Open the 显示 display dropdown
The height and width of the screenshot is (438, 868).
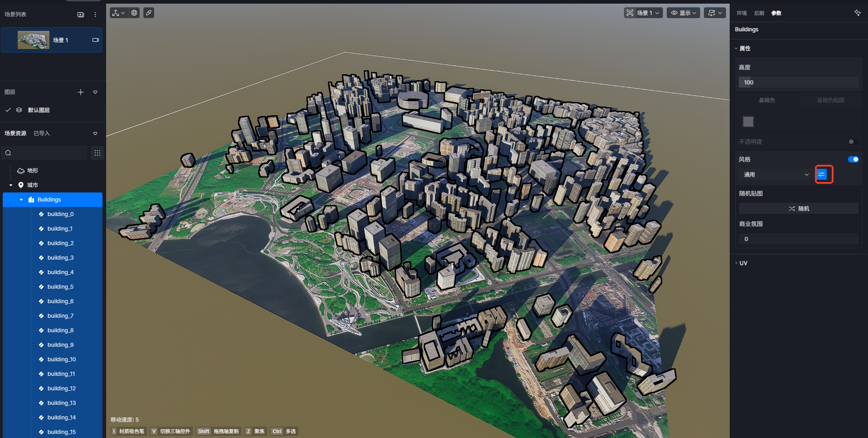coord(683,13)
